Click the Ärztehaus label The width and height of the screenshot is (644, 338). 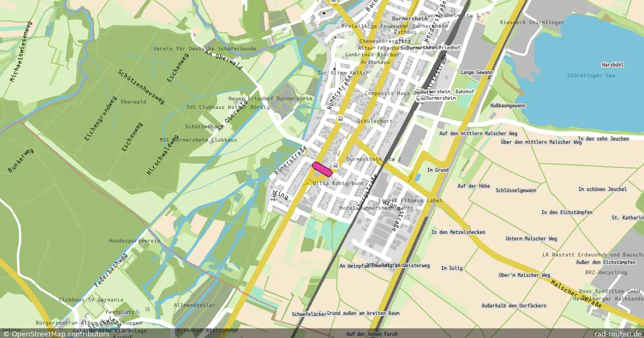tap(375, 62)
